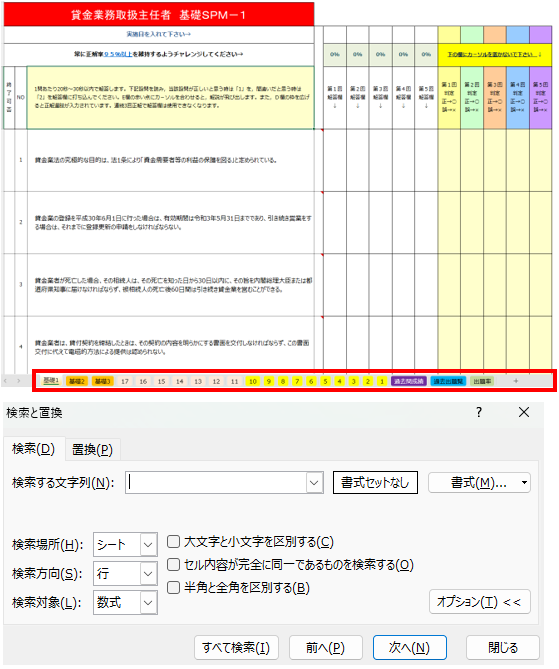Expand the 検索場所 シート dropdown
The height and width of the screenshot is (669, 559).
point(148,544)
